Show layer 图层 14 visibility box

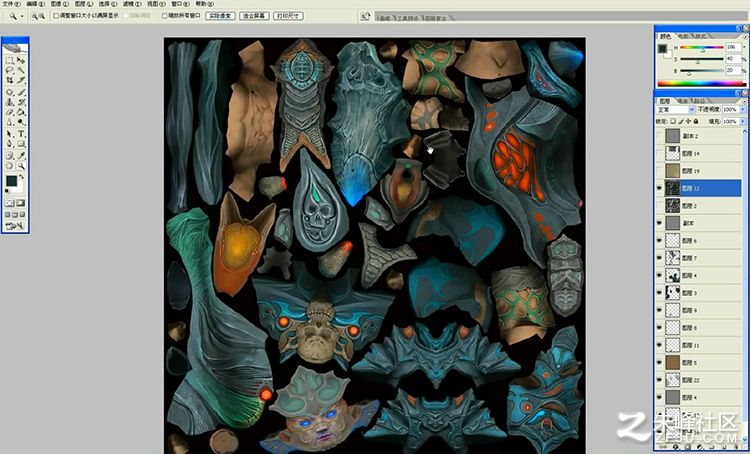(x=660, y=154)
